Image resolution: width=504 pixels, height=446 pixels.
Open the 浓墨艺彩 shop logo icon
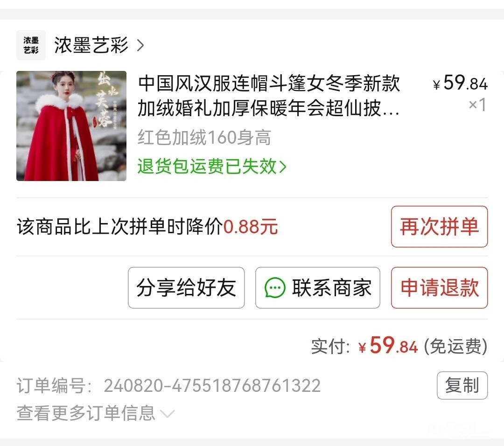31,45
